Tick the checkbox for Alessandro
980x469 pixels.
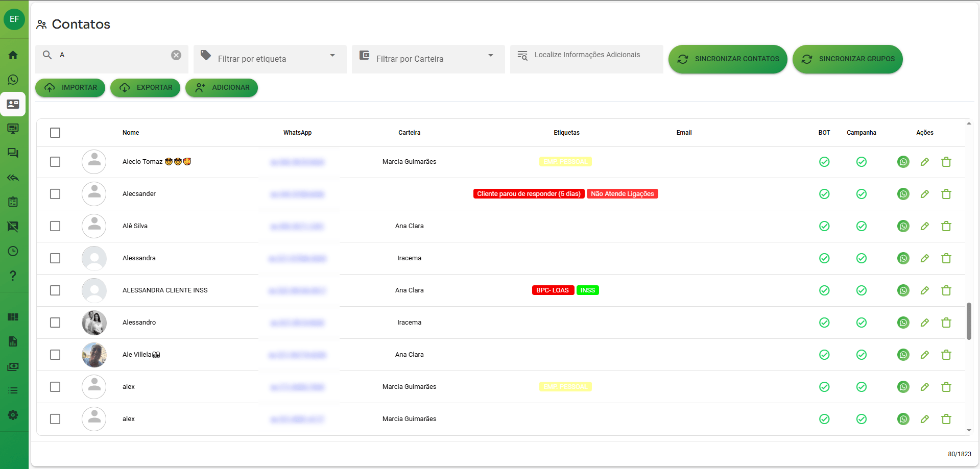tap(55, 323)
